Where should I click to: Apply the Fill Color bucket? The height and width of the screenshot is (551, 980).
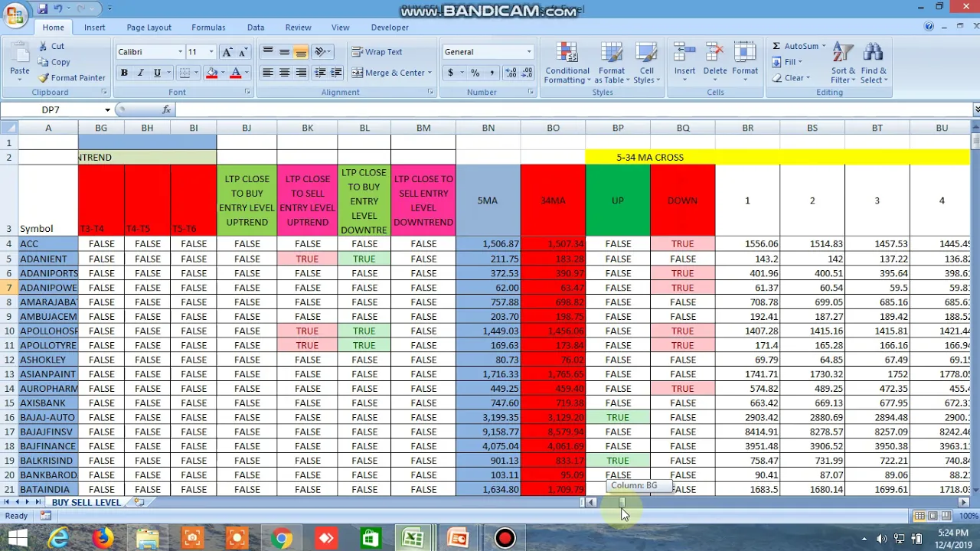point(212,73)
